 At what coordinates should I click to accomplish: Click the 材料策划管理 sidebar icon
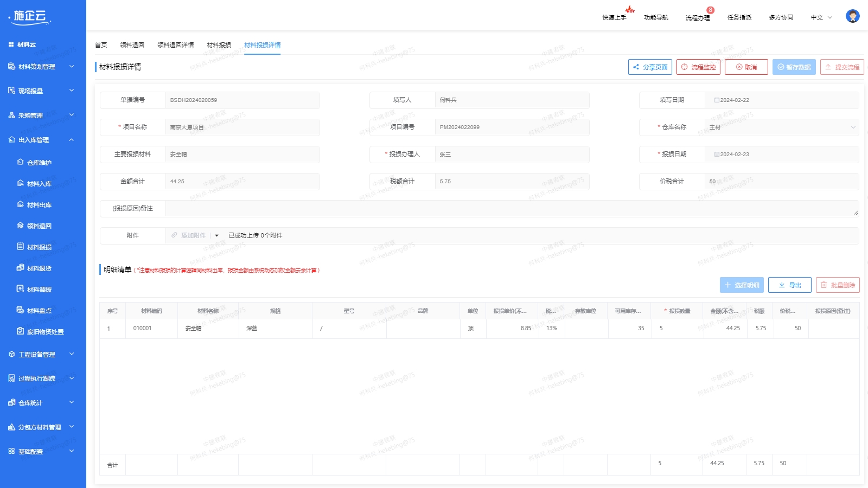(11, 66)
